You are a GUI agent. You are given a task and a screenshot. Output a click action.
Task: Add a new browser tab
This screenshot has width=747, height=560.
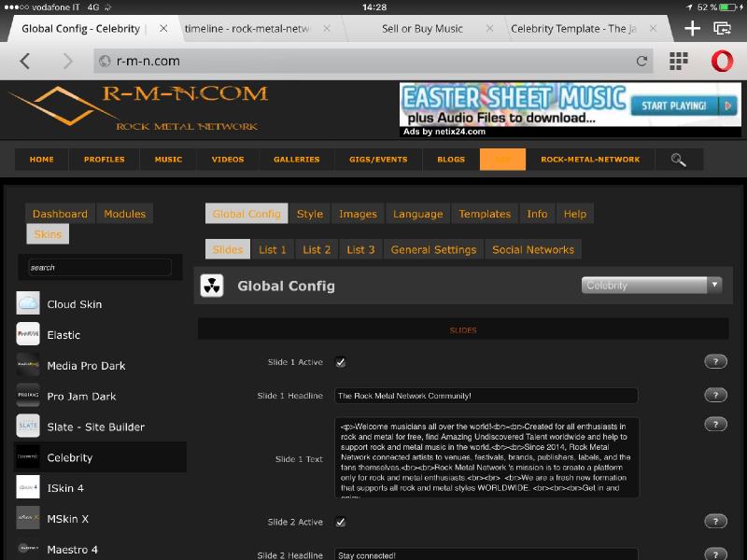click(692, 29)
